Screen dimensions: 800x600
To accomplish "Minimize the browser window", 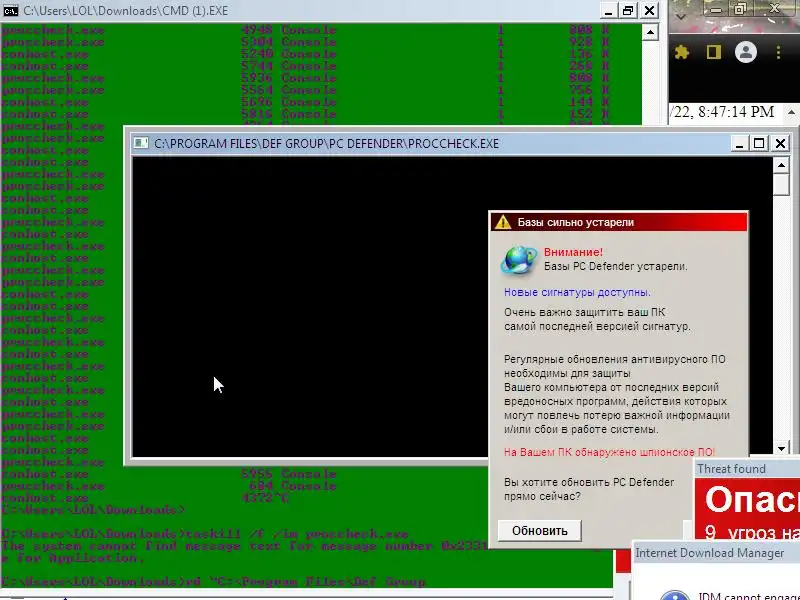I will tap(716, 9).
